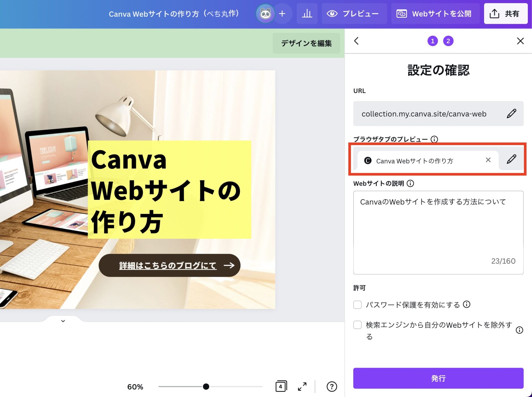Adjust the 60% zoom slider
Image resolution: width=532 pixels, height=397 pixels.
click(206, 386)
